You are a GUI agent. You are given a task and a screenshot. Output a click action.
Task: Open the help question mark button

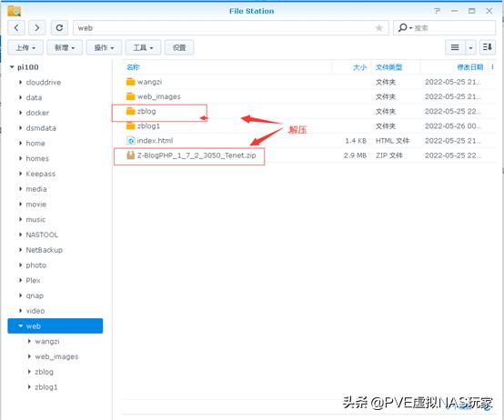point(437,11)
